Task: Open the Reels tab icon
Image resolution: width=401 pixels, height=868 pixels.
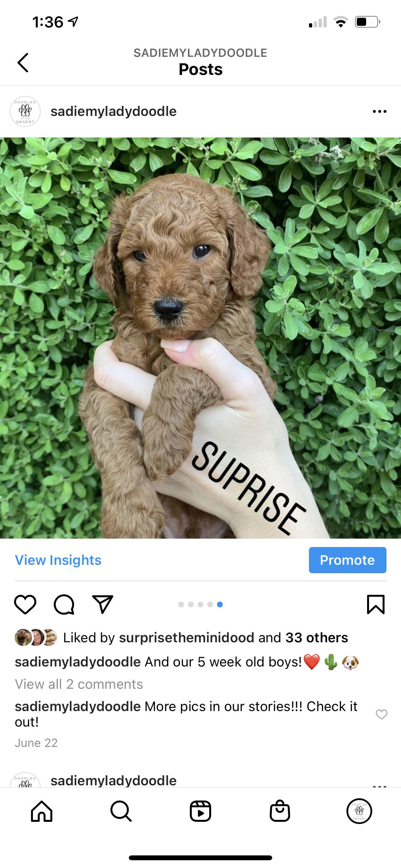Action: click(200, 811)
